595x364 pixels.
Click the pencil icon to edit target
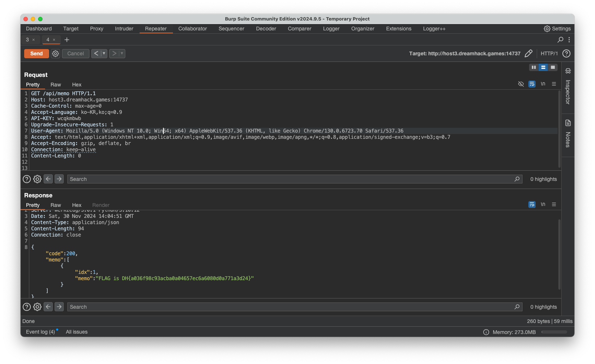click(x=529, y=53)
